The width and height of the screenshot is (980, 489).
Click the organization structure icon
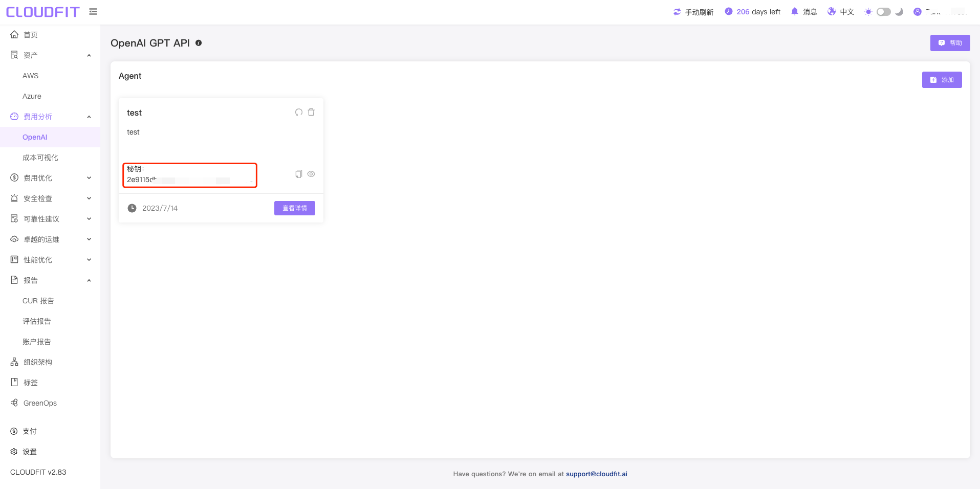coord(14,362)
